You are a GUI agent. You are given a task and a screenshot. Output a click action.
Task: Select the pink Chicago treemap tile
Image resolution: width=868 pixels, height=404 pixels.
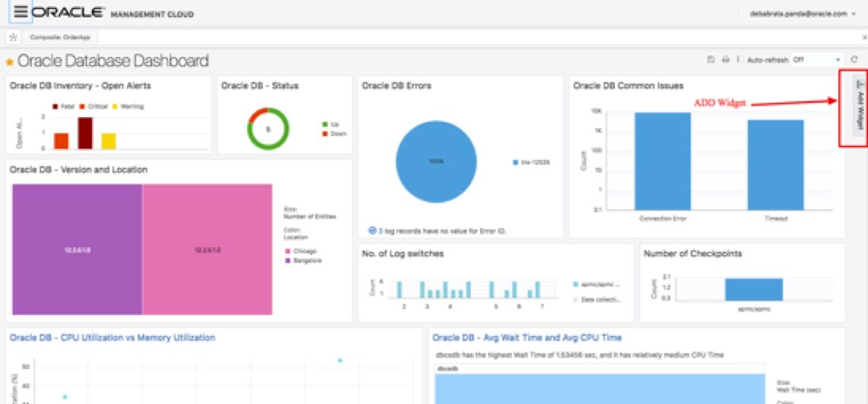[208, 250]
